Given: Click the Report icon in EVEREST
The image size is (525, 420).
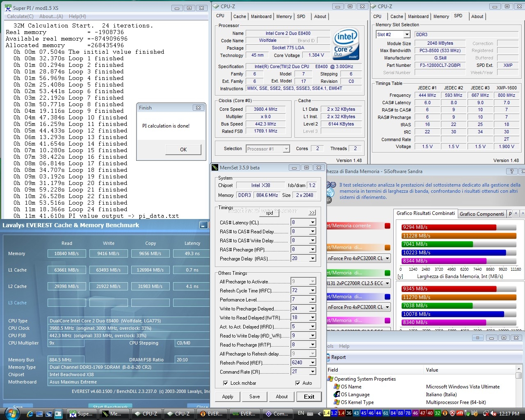Looking at the screenshot, I should [x=329, y=357].
